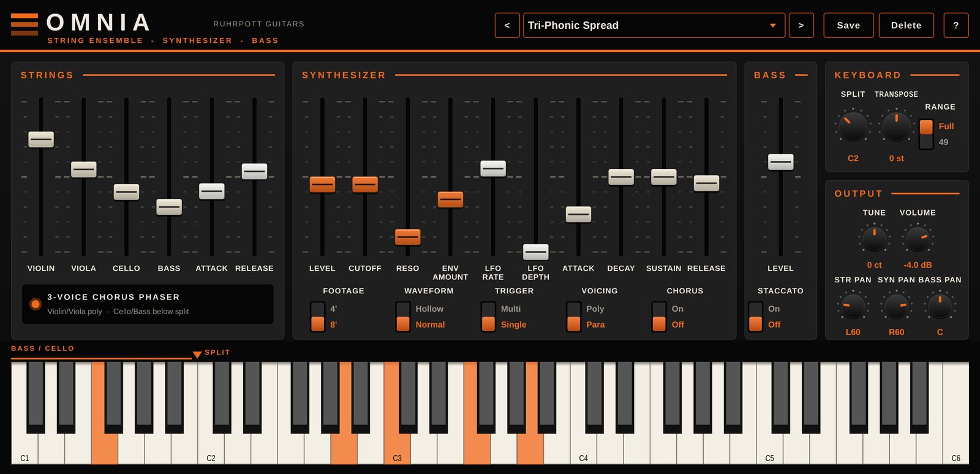Image resolution: width=980 pixels, height=474 pixels.
Task: Toggle the 3-Voice Chorus Phaser LED
Action: [x=36, y=304]
